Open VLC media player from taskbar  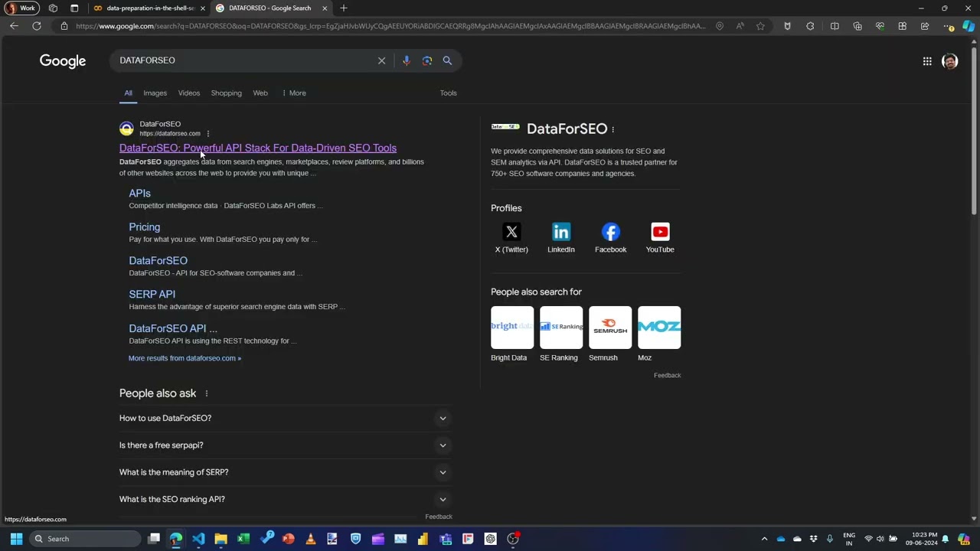(310, 539)
